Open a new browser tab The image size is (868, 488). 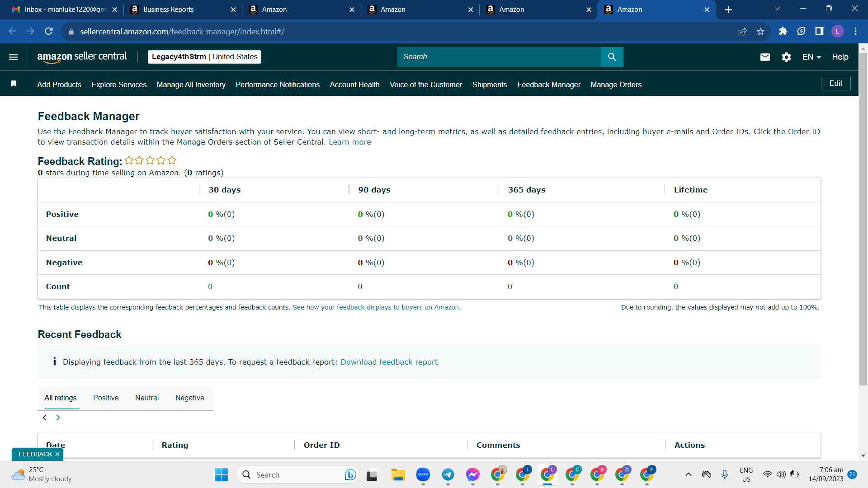728,9
